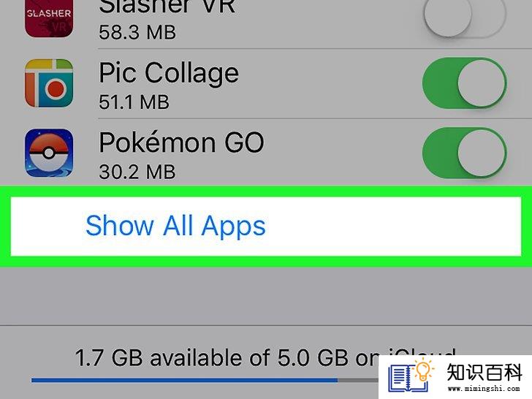
Task: Tap the 1.7 GB available iCloud text
Action: click(227, 357)
